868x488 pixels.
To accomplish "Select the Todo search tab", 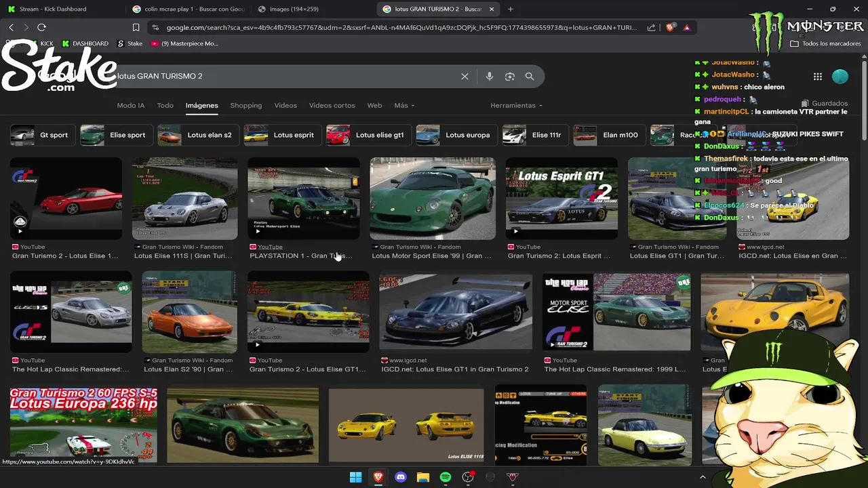I will [x=165, y=105].
